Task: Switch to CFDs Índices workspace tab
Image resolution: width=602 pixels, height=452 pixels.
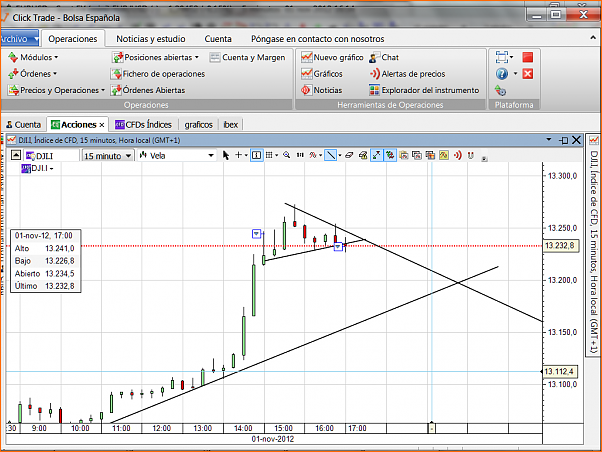Action: 144,124
